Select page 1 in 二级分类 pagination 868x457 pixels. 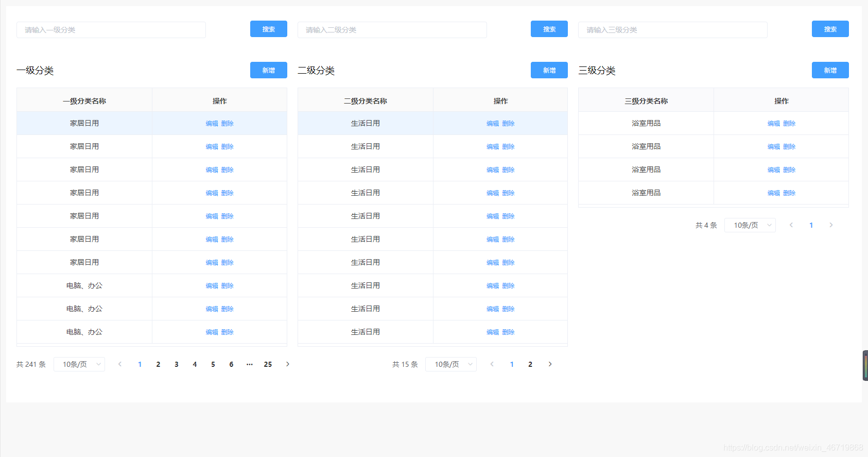[x=512, y=364]
